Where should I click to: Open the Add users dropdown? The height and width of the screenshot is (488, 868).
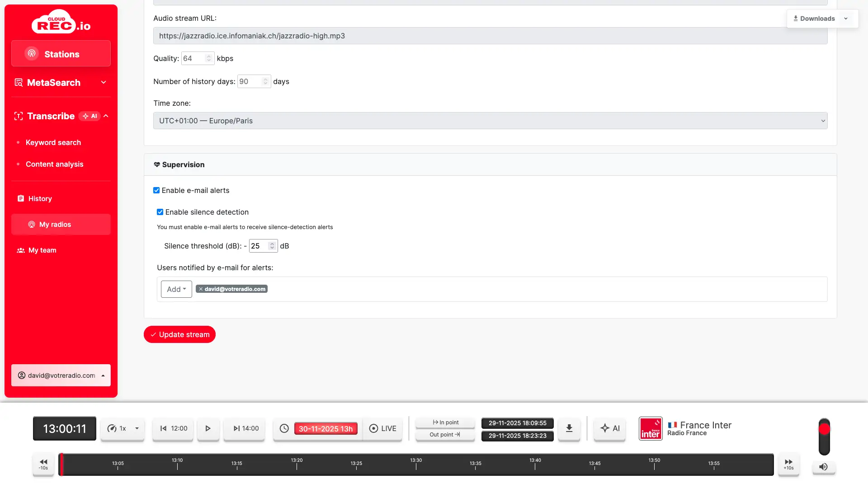coord(176,289)
